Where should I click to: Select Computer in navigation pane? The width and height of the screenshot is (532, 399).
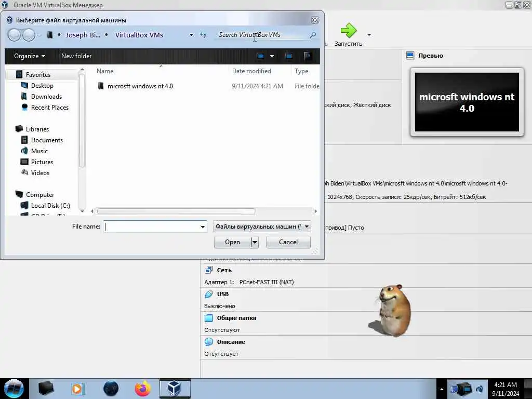pyautogui.click(x=40, y=195)
